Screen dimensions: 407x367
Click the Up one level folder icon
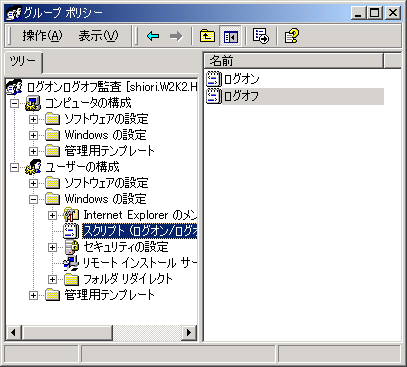[207, 36]
